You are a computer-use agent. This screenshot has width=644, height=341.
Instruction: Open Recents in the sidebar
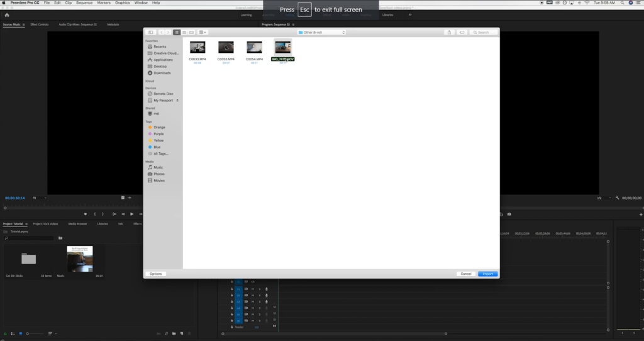[160, 47]
